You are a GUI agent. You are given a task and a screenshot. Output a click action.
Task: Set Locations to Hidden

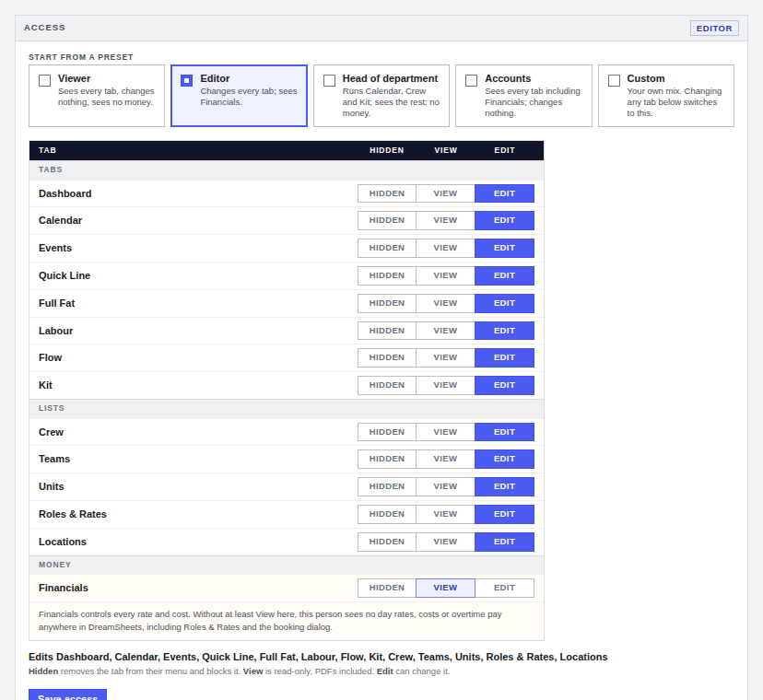[x=387, y=542]
